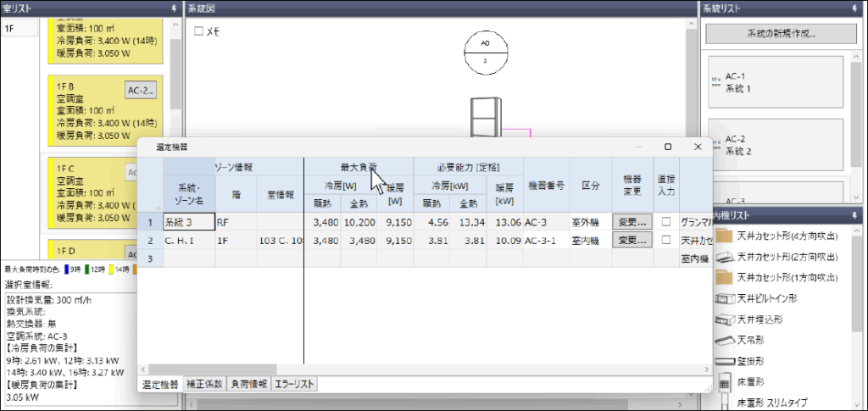This screenshot has width=868, height=411.
Task: Click the AC-2 button on room 1F B
Action: click(141, 90)
